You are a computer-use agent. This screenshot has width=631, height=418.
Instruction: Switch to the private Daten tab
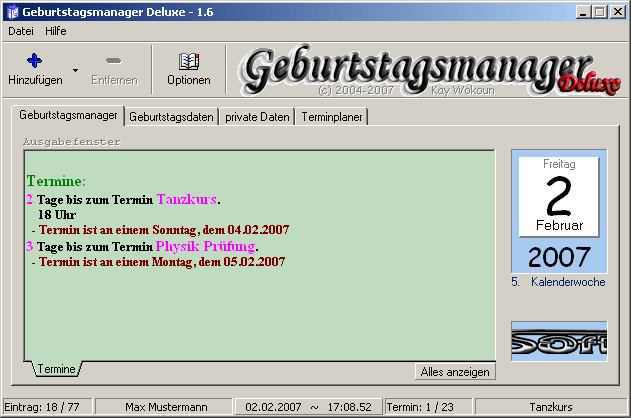[256, 117]
